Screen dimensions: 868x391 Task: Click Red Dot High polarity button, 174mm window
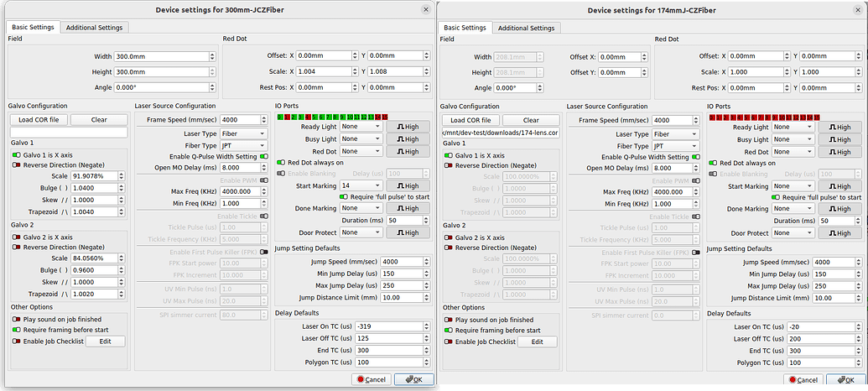pyautogui.click(x=839, y=151)
